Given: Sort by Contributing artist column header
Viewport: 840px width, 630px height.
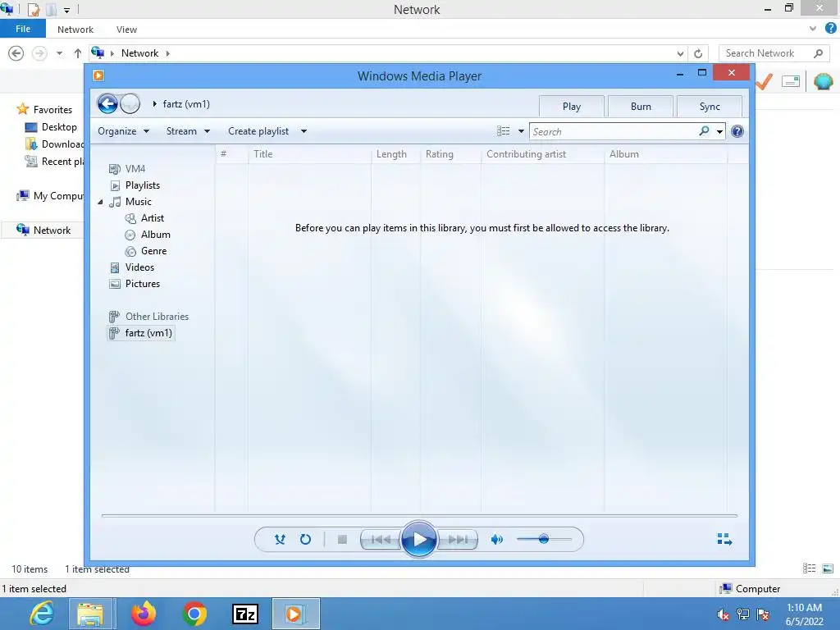Looking at the screenshot, I should 543,154.
